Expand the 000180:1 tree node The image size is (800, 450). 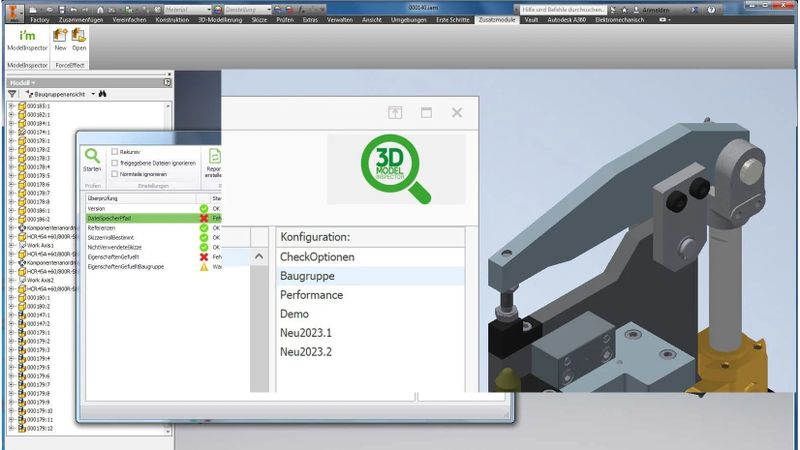pyautogui.click(x=11, y=297)
